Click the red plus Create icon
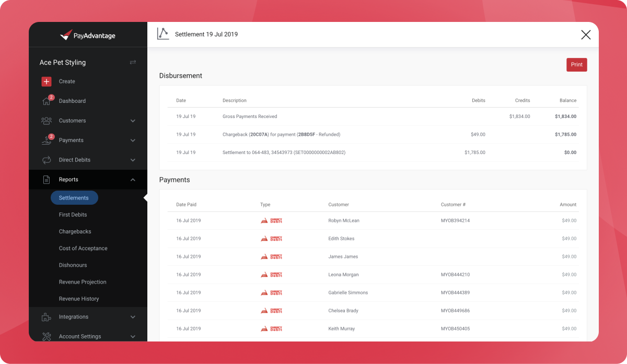The width and height of the screenshot is (627, 364). pos(47,81)
